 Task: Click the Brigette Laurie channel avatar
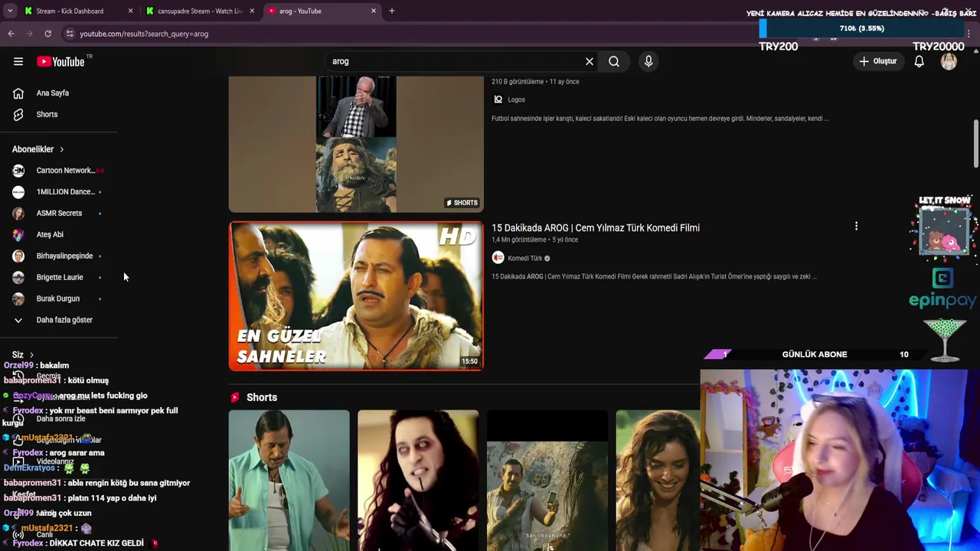click(18, 277)
